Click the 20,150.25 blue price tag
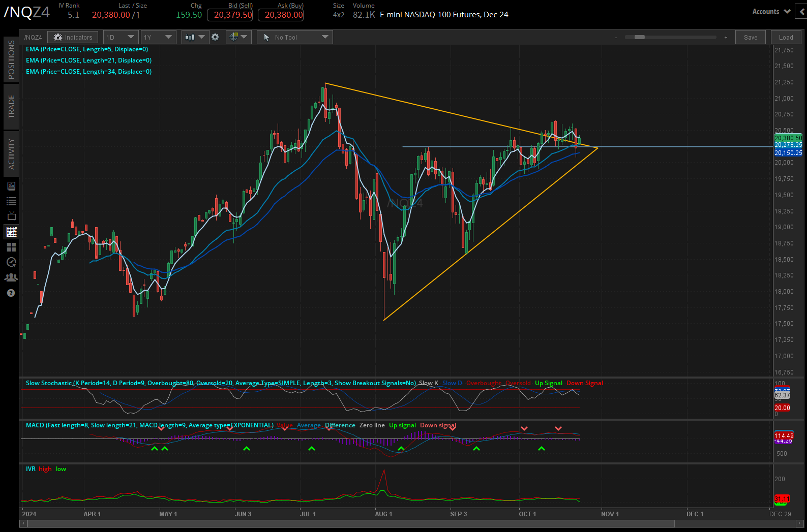Viewport: 807px width, 532px height. pyautogui.click(x=788, y=152)
